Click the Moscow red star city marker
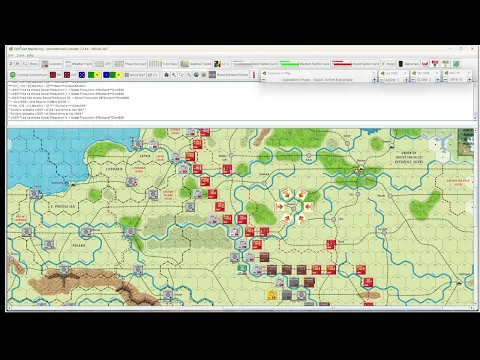The height and width of the screenshot is (360, 480). pyautogui.click(x=357, y=171)
